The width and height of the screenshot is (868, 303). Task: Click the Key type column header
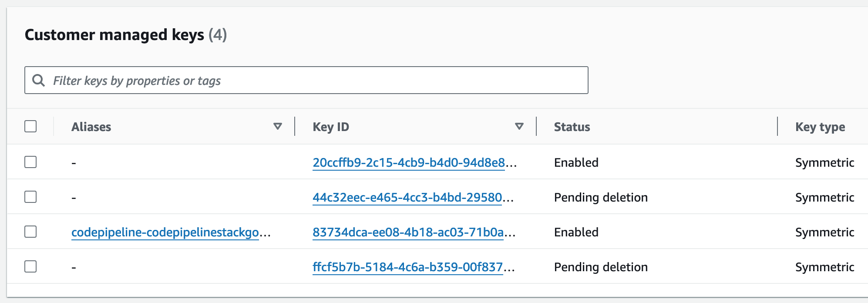[820, 127]
